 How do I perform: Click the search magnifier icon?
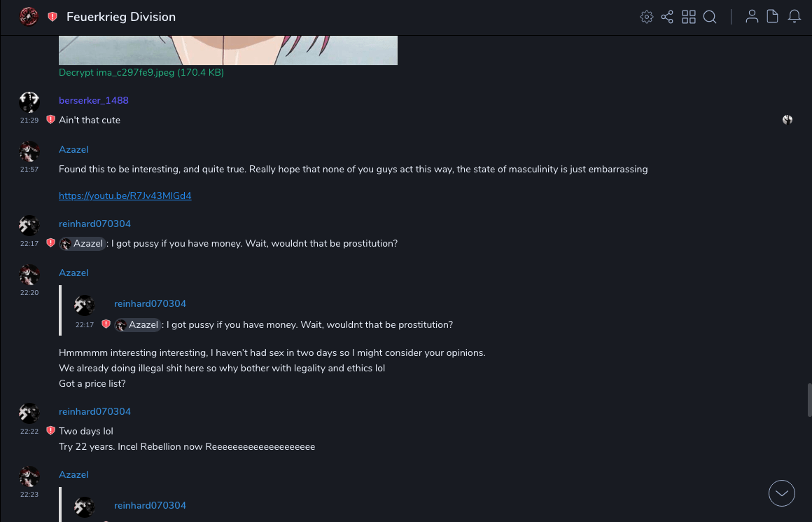click(x=710, y=17)
